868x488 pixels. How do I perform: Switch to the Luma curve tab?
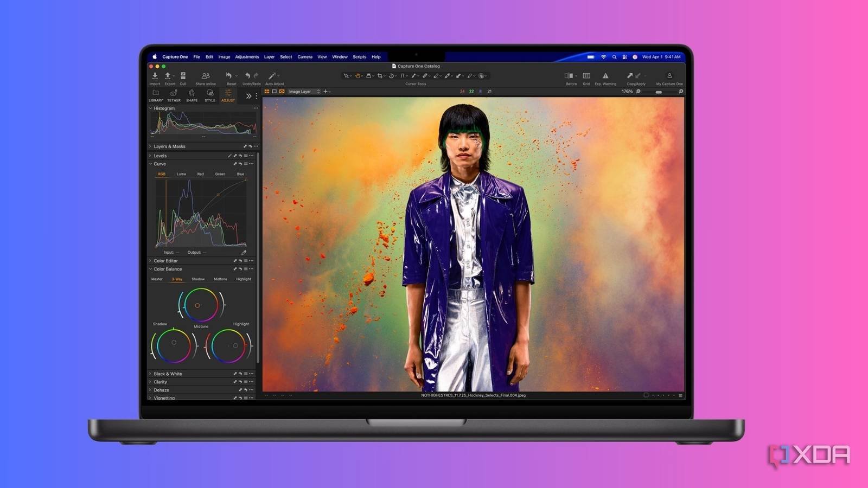coord(181,174)
